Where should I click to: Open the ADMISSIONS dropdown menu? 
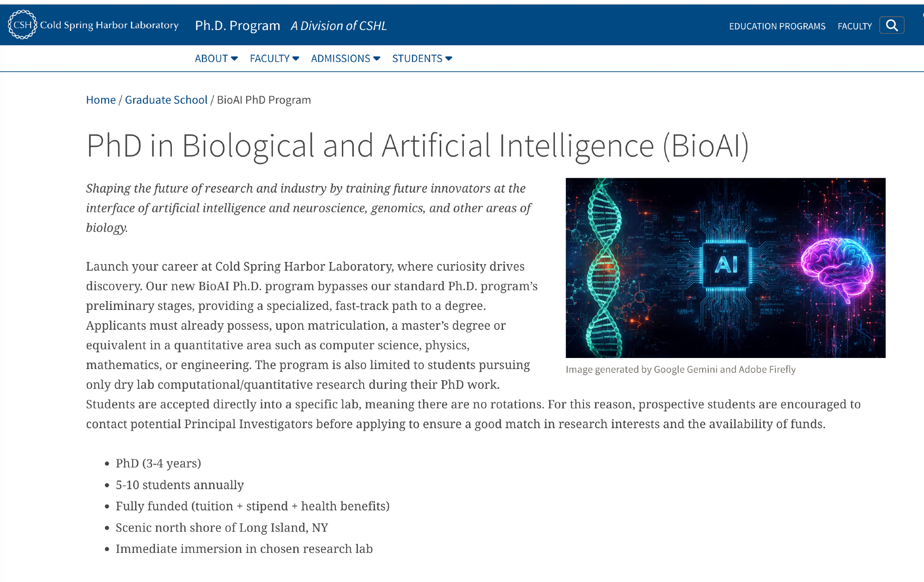click(x=345, y=59)
